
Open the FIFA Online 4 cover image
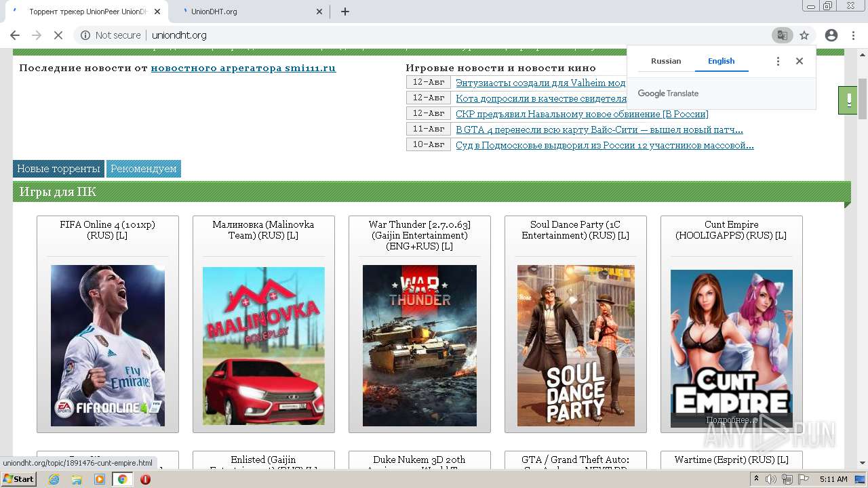108,346
